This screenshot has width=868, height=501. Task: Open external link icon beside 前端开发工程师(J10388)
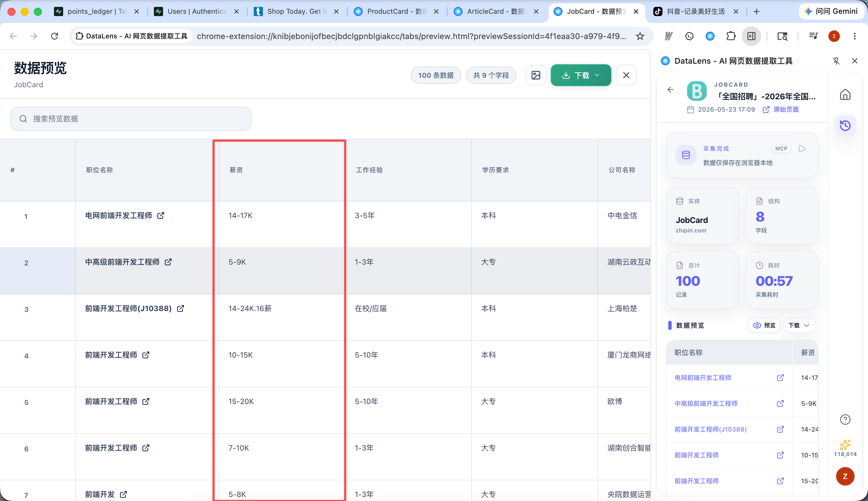[180, 308]
